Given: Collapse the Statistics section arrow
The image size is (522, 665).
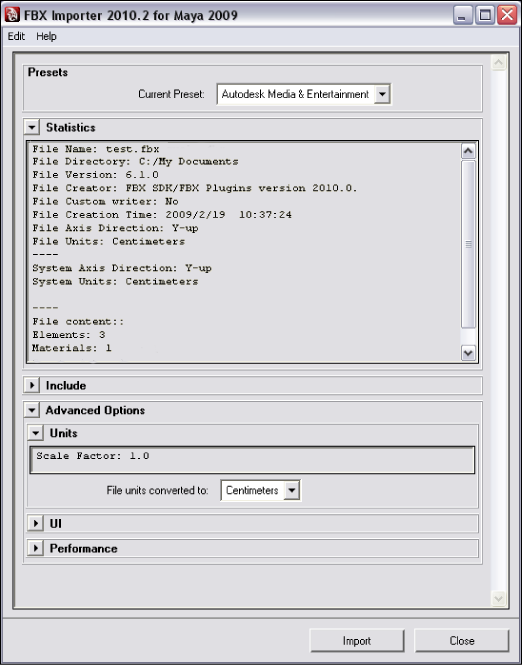Looking at the screenshot, I should tap(32, 127).
